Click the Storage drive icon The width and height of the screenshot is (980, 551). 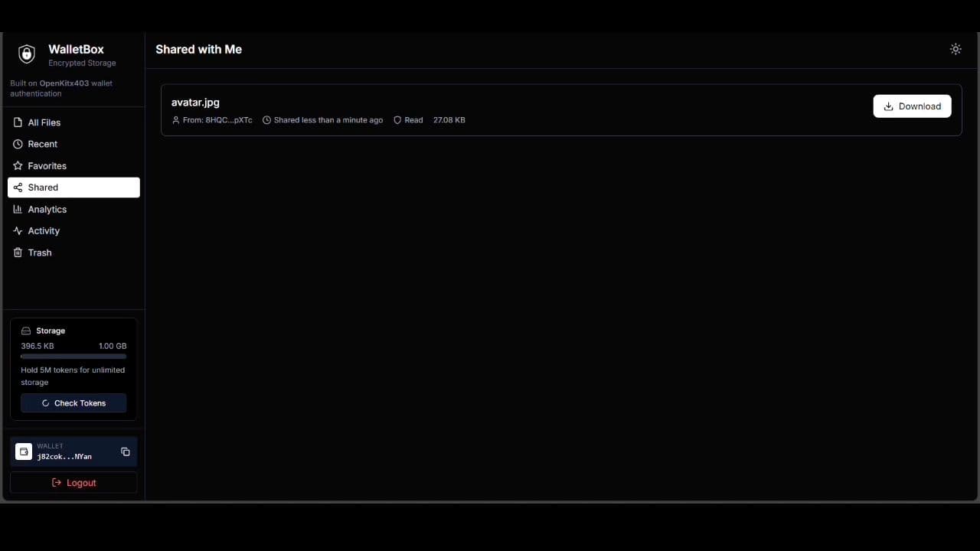point(27,331)
